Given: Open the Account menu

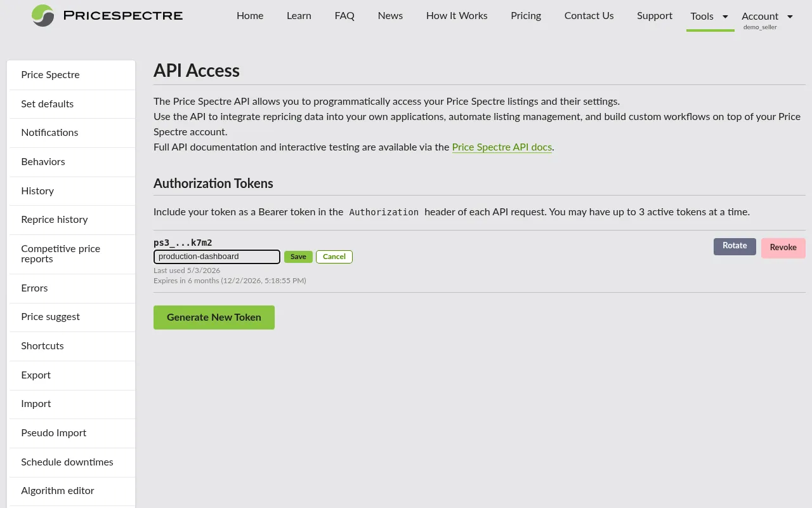Looking at the screenshot, I should point(760,17).
